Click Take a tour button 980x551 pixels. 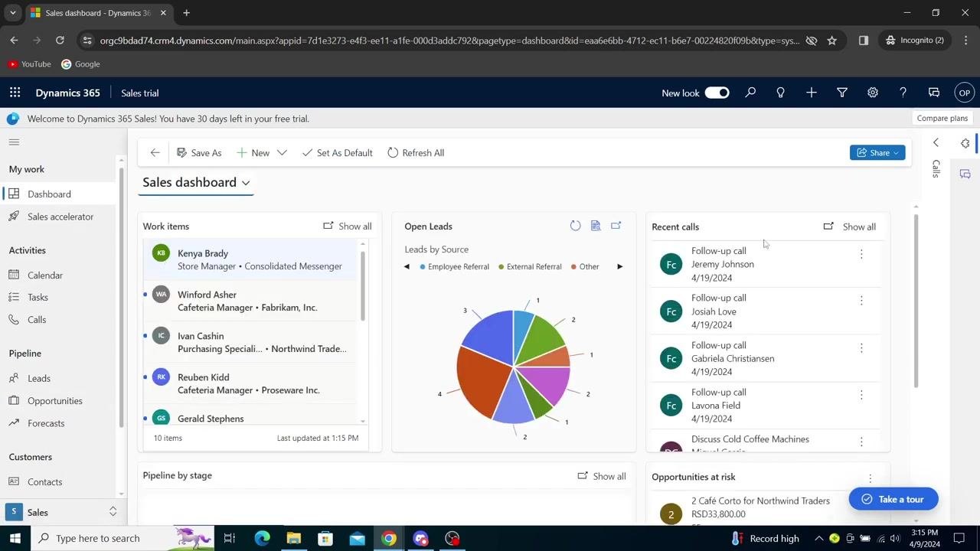[893, 499]
